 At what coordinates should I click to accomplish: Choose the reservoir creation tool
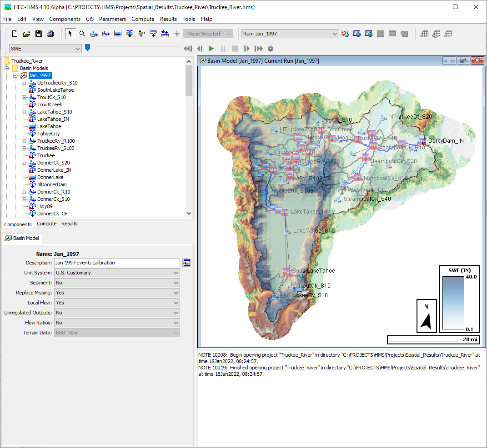(x=118, y=34)
